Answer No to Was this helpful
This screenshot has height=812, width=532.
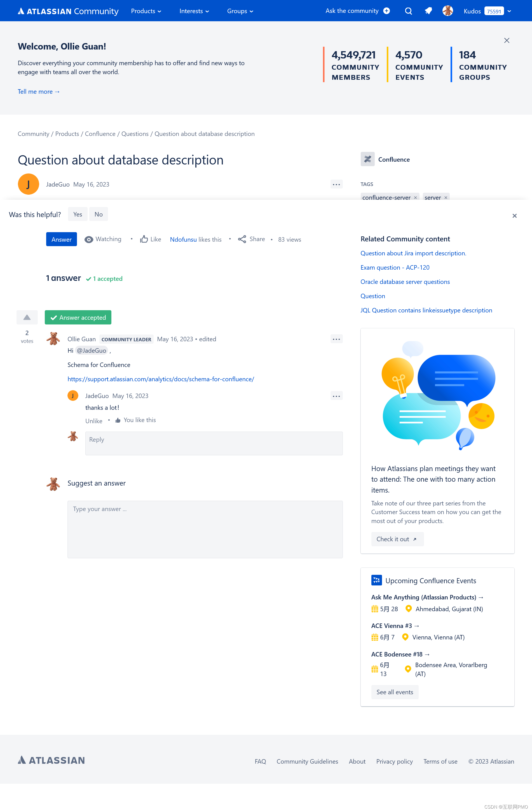click(x=99, y=214)
